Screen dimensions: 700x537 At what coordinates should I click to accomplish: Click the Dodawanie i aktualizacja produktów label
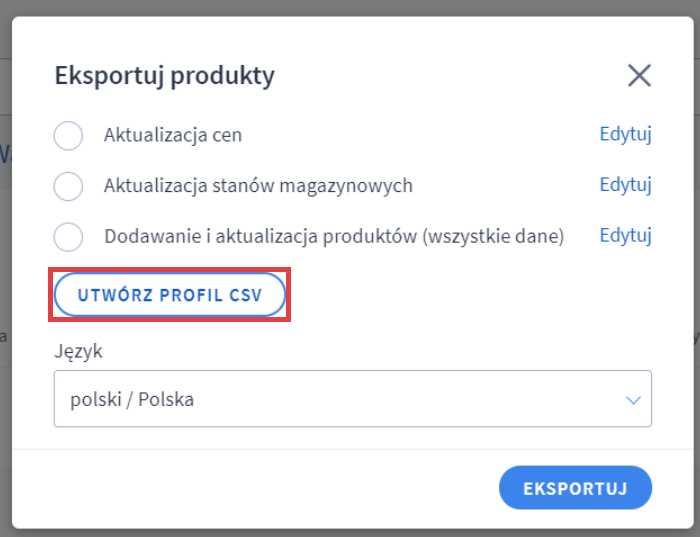coord(260,237)
